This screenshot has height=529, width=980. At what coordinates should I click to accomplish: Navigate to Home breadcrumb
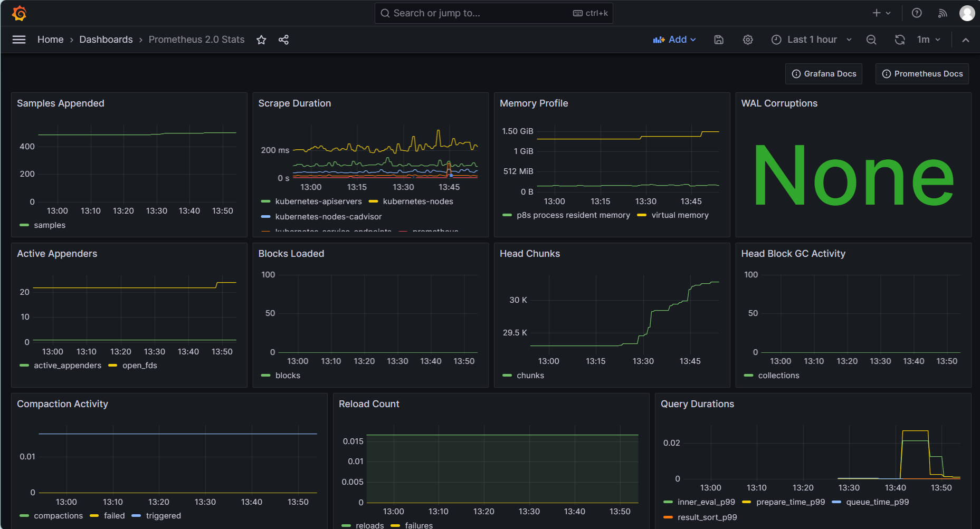[50, 40]
